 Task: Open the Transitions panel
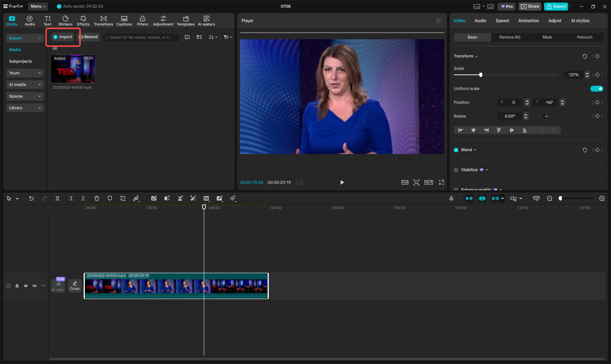point(103,21)
